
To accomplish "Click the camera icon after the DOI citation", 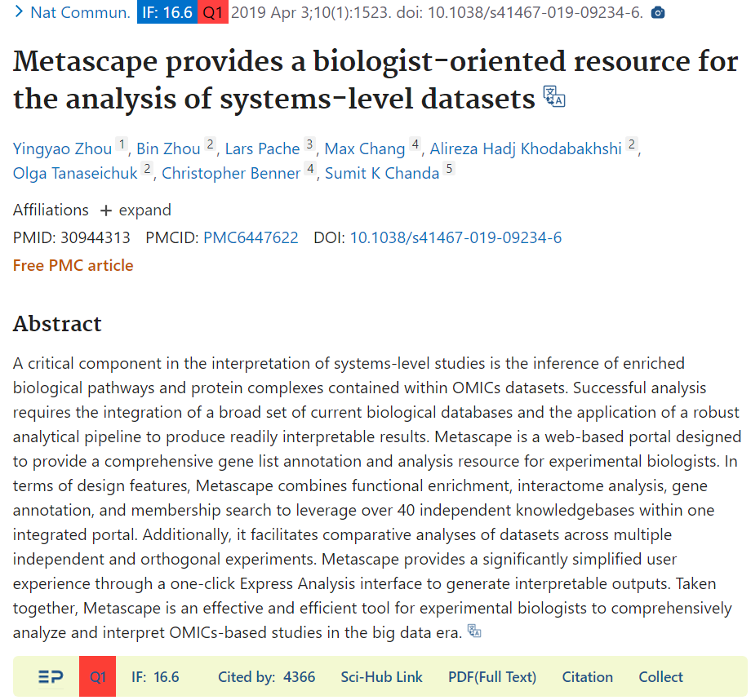I will coord(658,12).
